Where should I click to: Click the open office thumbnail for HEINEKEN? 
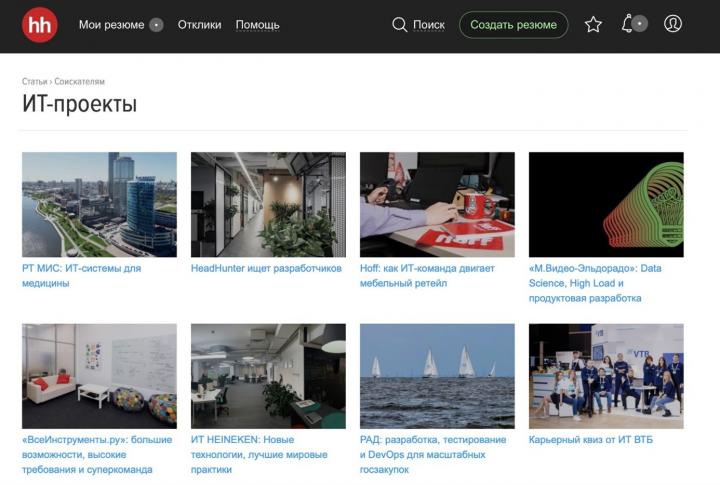tap(268, 376)
